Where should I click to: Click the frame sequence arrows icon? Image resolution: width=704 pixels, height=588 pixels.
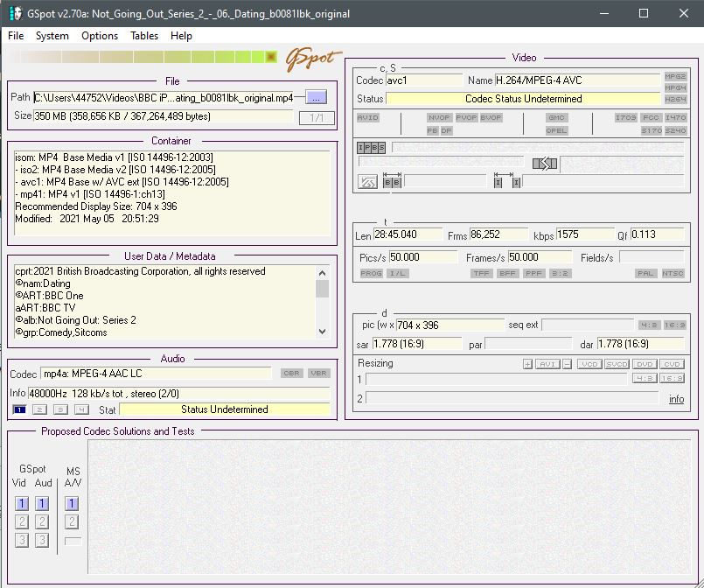point(544,164)
